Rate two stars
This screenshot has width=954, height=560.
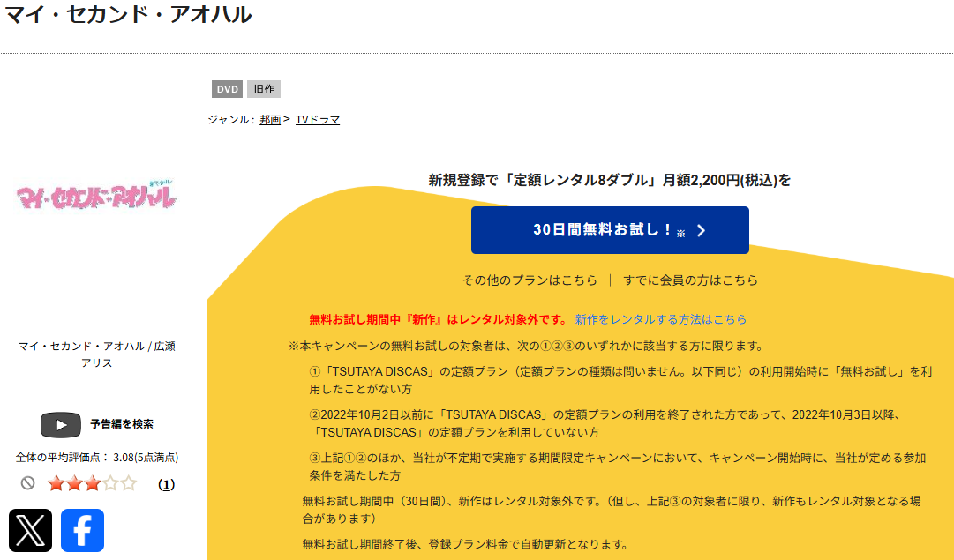tap(74, 484)
